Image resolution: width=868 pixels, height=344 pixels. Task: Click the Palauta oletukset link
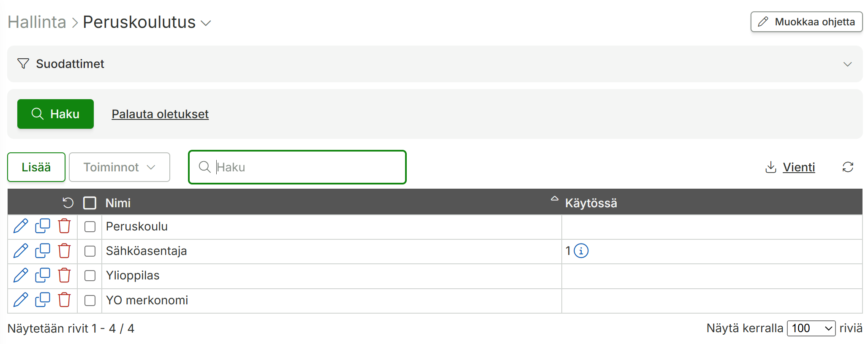point(160,114)
